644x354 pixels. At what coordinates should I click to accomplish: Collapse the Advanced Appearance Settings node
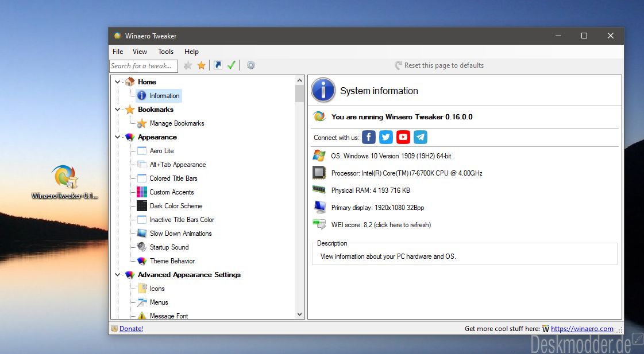(x=117, y=275)
